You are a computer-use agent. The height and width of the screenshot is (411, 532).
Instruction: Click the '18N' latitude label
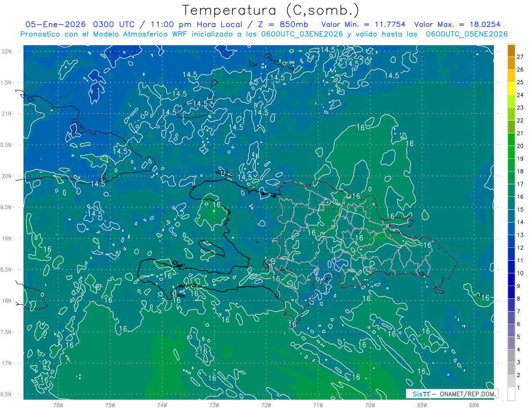click(x=6, y=301)
